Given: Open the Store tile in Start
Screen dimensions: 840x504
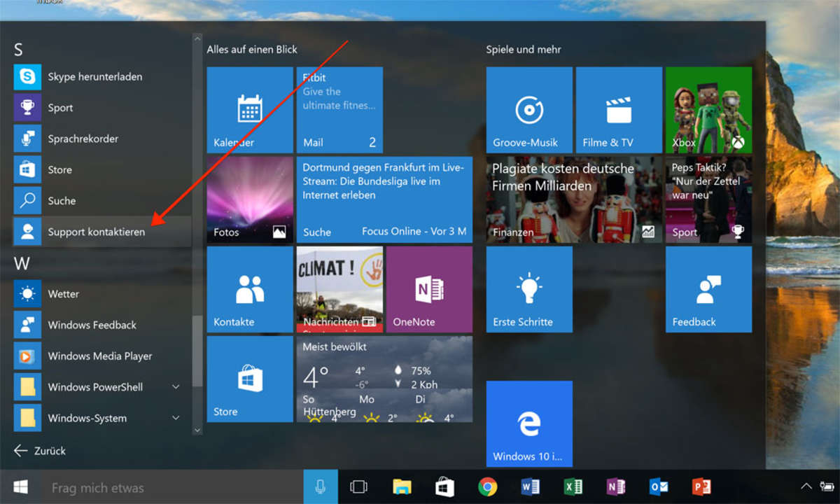Looking at the screenshot, I should point(250,379).
